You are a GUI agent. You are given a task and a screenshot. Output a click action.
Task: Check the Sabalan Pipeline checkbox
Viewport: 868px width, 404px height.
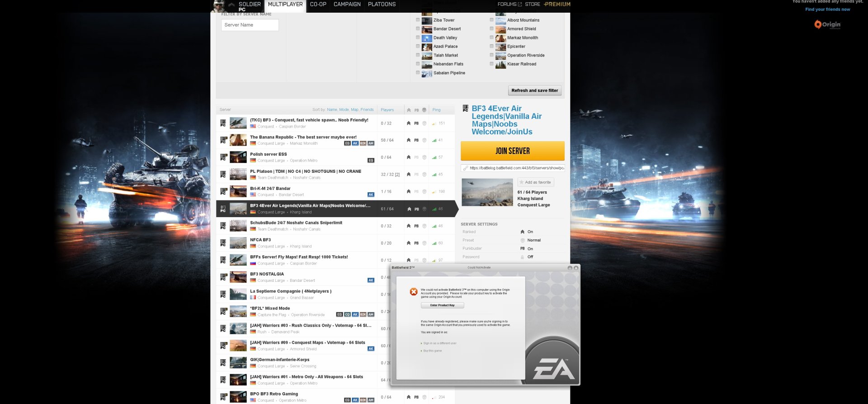418,73
